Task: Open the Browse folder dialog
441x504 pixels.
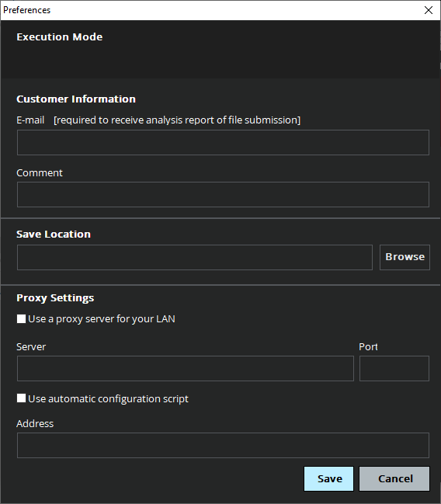Action: pyautogui.click(x=405, y=257)
